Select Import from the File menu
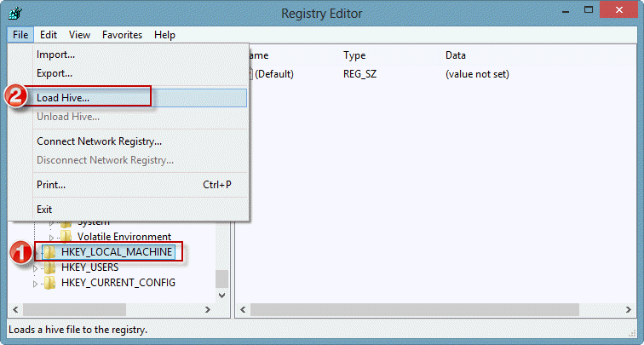 click(55, 55)
